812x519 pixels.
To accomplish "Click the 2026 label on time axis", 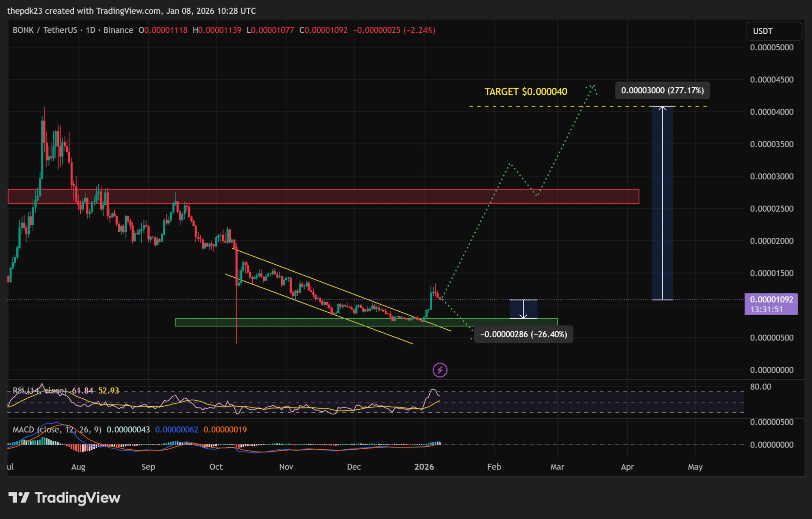I will [424, 467].
